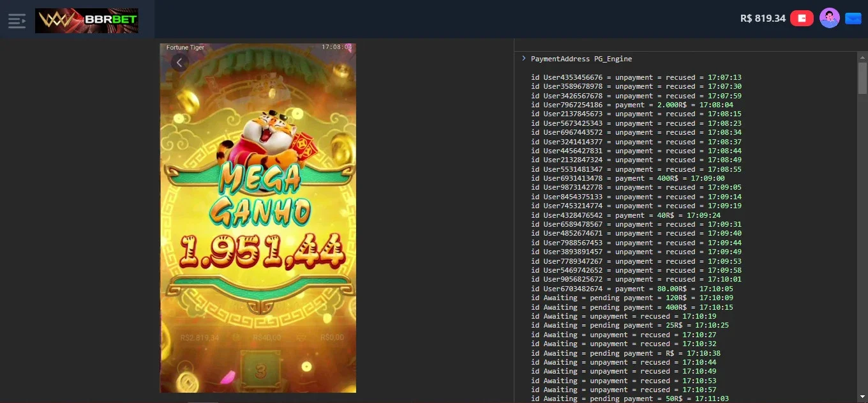Select log line for User5469742652

click(636, 270)
